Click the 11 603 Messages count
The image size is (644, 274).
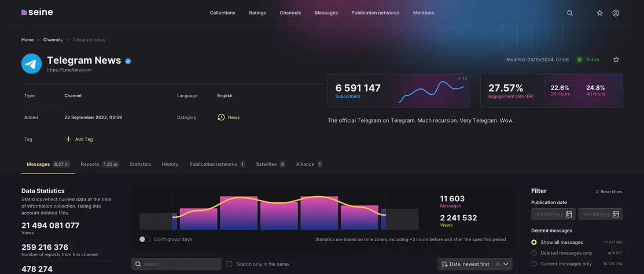pyautogui.click(x=452, y=199)
